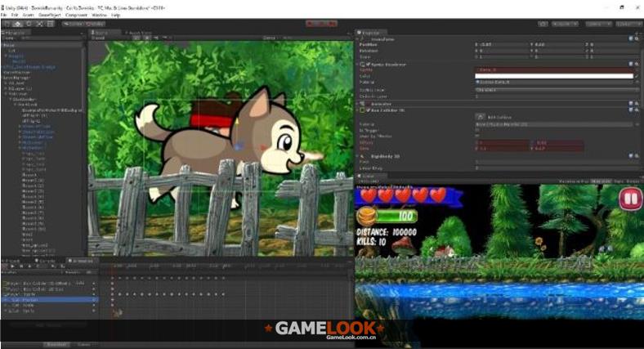Click the cloud services icon in the toolbar
The height and width of the screenshot is (349, 644).
click(543, 24)
